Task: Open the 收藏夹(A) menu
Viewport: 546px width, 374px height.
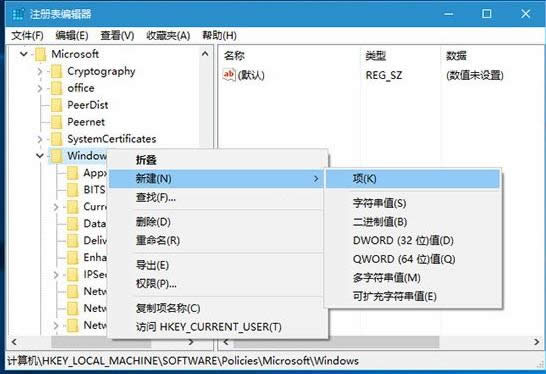Action: click(x=168, y=36)
